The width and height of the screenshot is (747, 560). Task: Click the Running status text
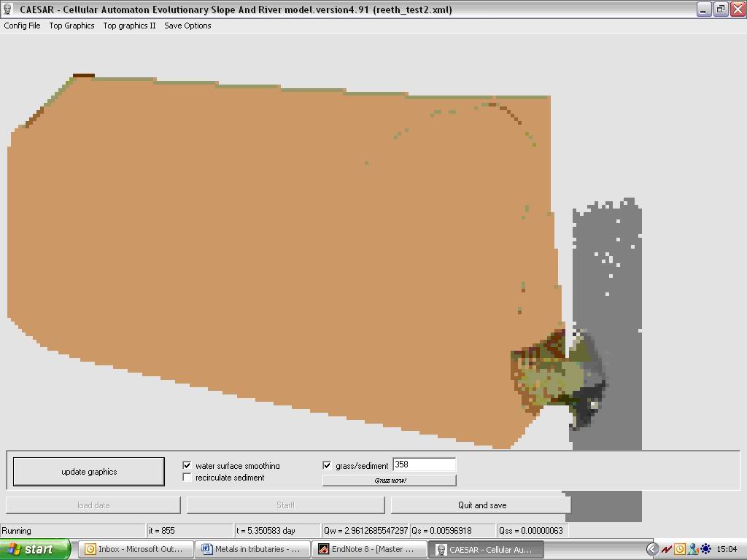coord(17,531)
